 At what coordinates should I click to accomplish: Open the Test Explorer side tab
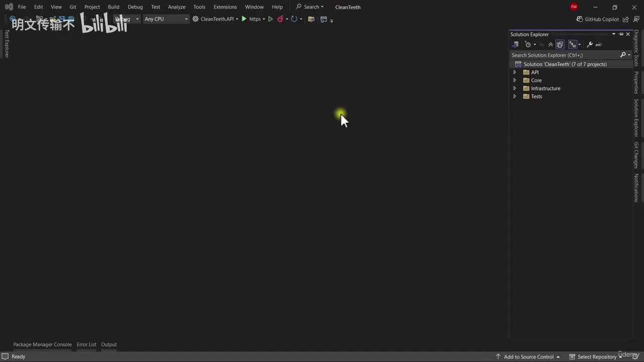click(x=7, y=44)
